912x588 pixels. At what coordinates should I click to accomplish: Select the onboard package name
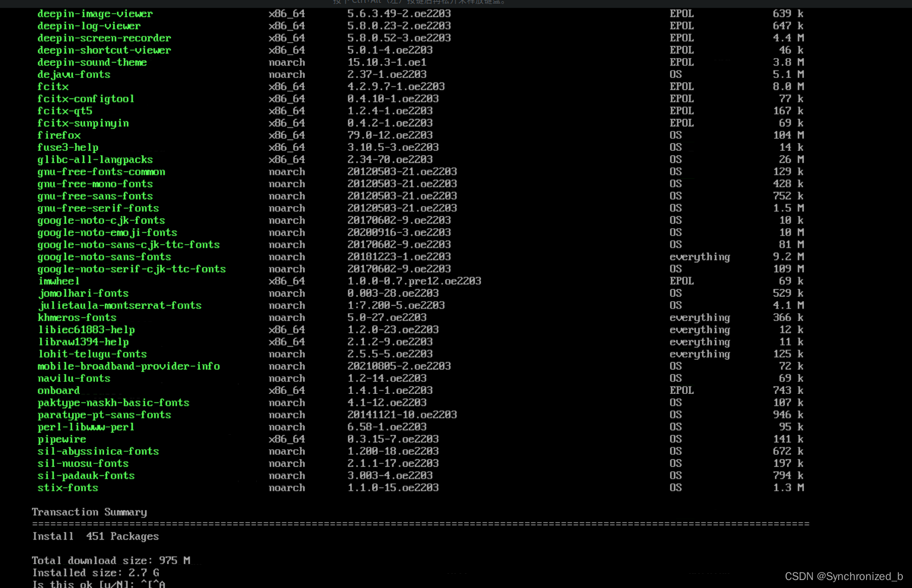tap(59, 390)
